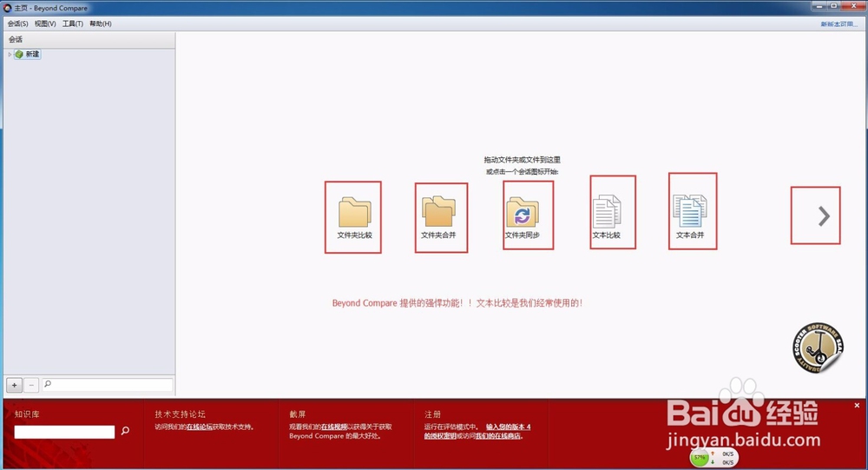Select the 新建 session tree item
The image size is (868, 470).
[x=28, y=55]
